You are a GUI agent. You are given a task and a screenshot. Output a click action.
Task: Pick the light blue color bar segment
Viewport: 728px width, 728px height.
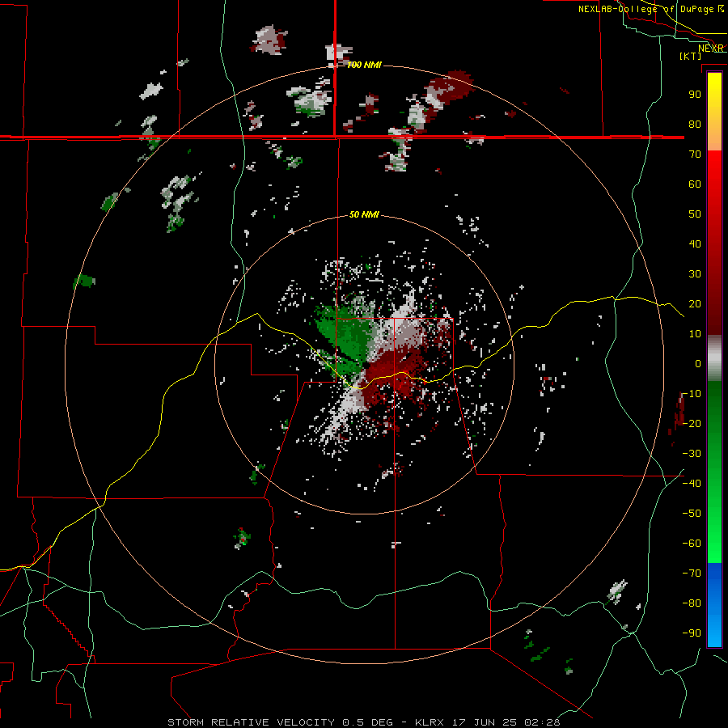pos(714,627)
